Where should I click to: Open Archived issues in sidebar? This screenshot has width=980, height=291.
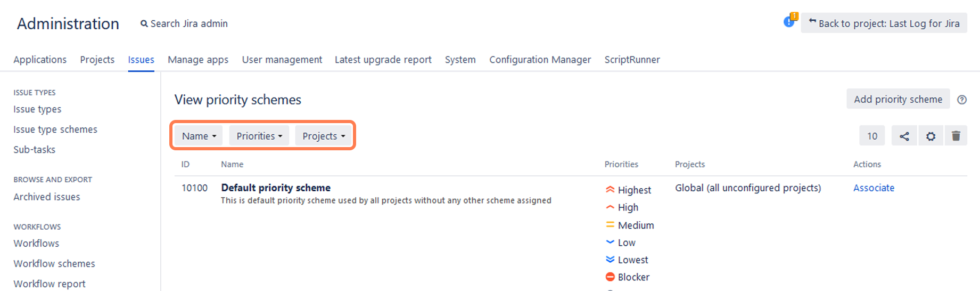pyautogui.click(x=47, y=197)
